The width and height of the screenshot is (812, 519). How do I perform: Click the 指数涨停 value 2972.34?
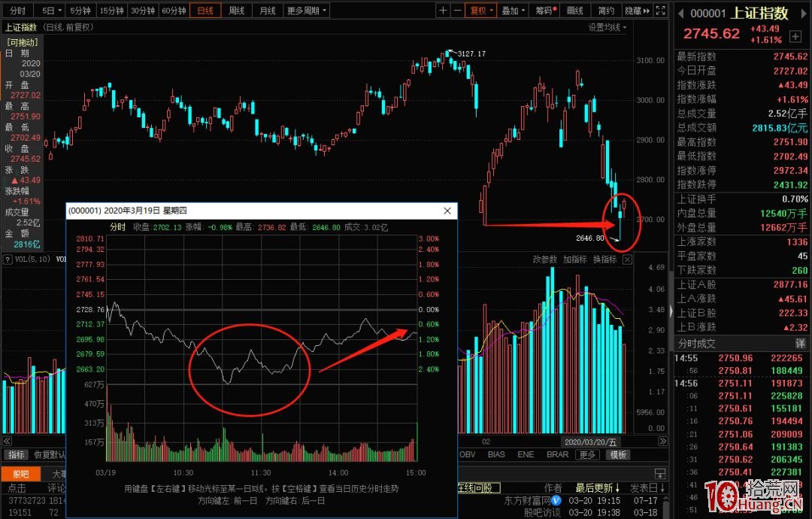(x=791, y=171)
